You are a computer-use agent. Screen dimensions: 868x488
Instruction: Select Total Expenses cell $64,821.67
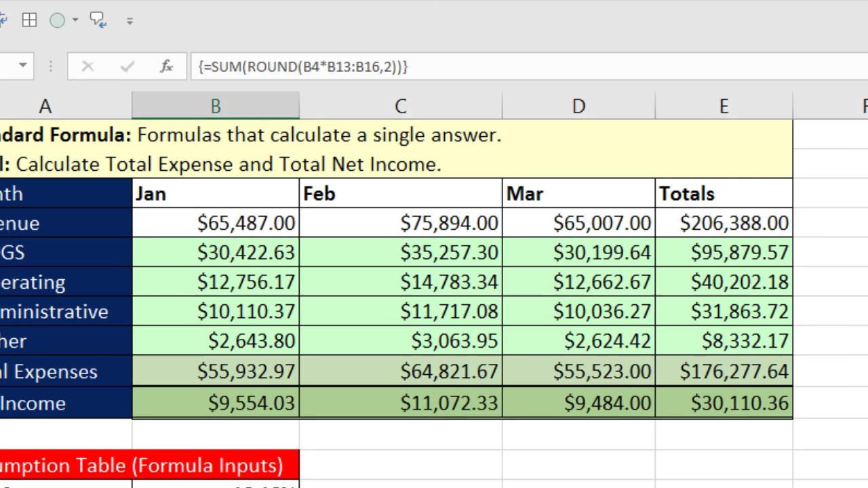[401, 371]
